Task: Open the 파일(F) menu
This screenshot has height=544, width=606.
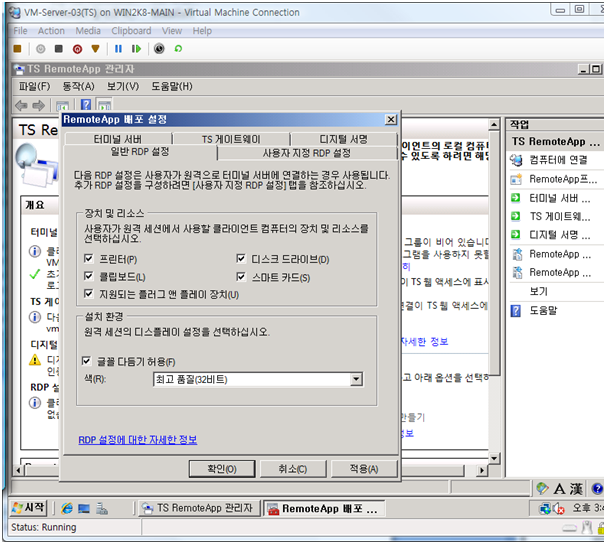Action: pyautogui.click(x=34, y=86)
